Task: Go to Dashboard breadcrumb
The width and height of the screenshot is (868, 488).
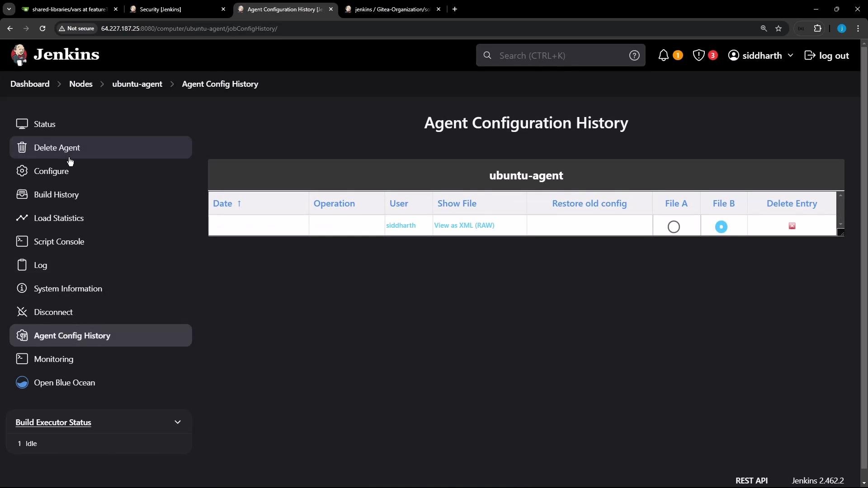Action: tap(30, 84)
